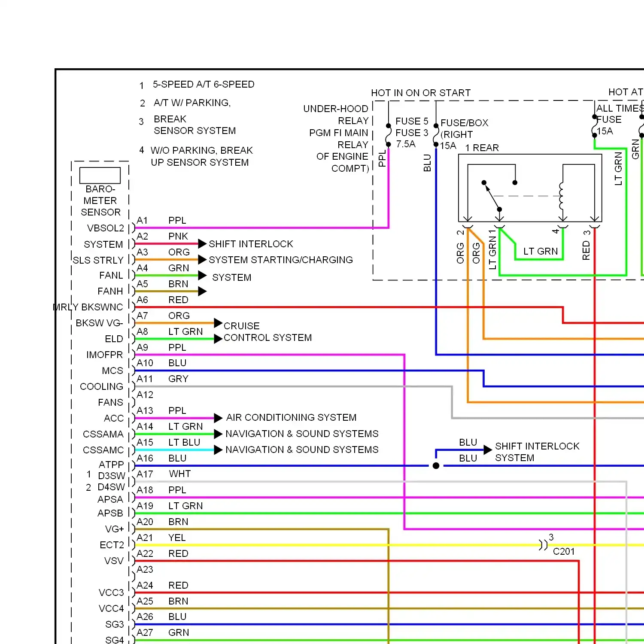Click the relay switch contact arm
This screenshot has height=644, width=644.
coord(492,196)
